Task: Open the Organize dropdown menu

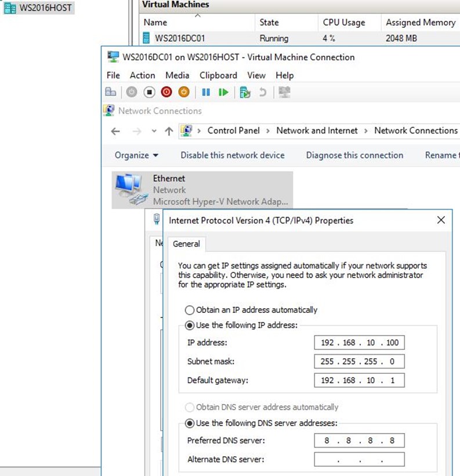Action: pos(136,155)
